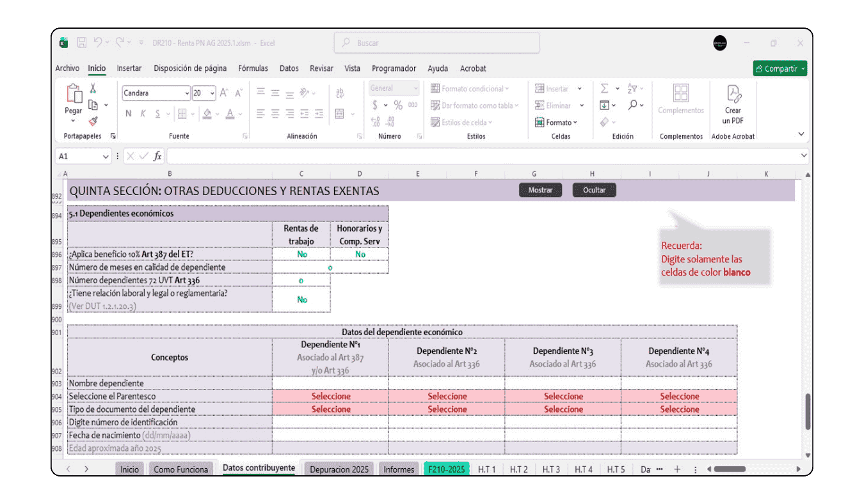Switch to the Depuracion 2025 sheet tab
Viewport: 864px width, 504px height.
pos(339,469)
